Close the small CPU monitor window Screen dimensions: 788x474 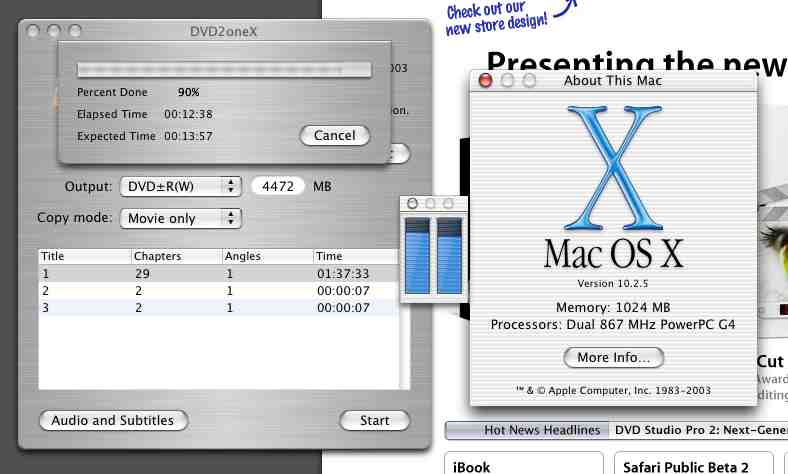412,204
